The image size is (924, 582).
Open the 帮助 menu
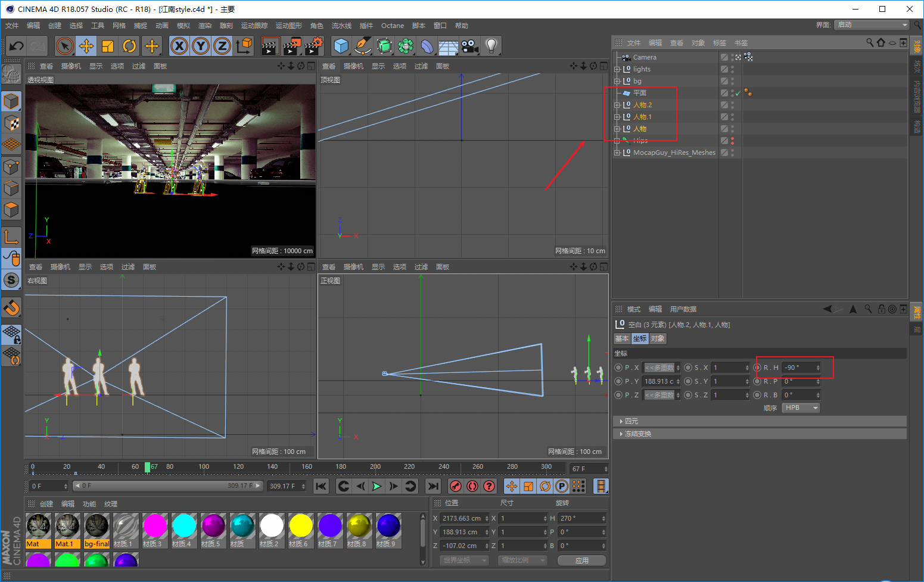[462, 26]
